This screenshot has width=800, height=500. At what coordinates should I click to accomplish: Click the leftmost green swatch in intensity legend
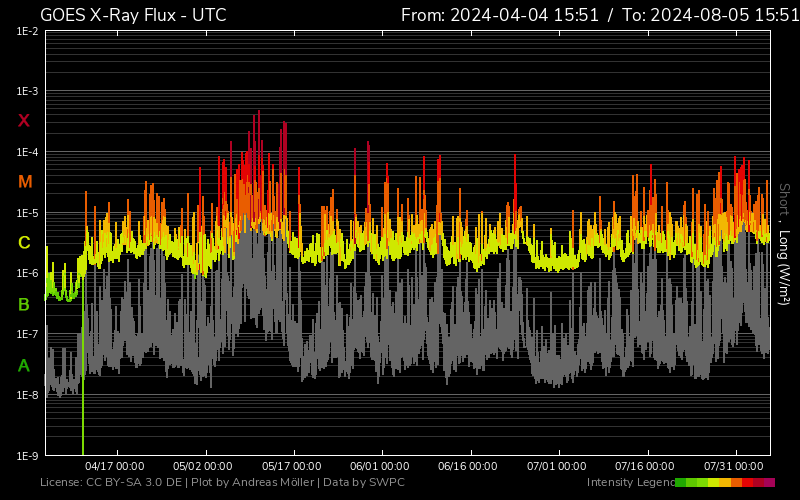(681, 483)
